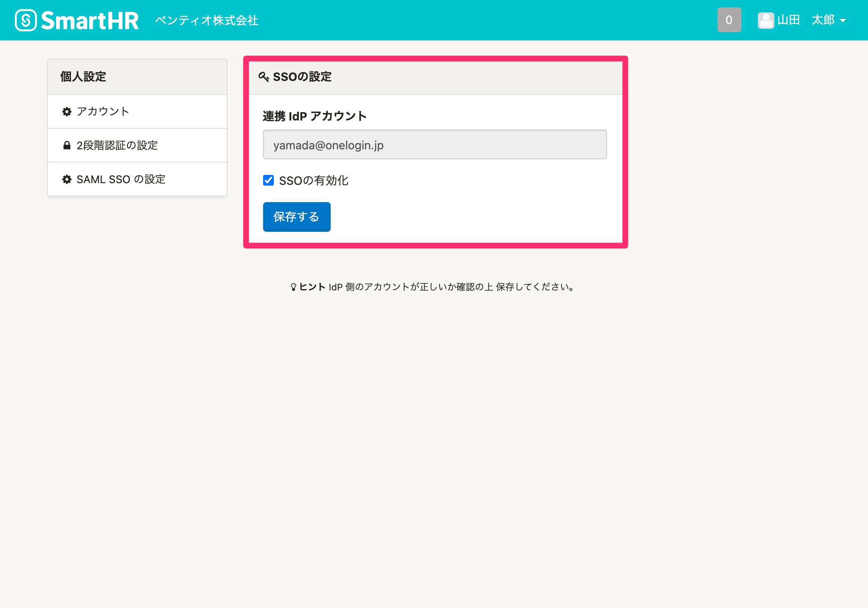Click the lock icon for 2段階認証
Viewport: 868px width, 608px height.
(x=67, y=145)
